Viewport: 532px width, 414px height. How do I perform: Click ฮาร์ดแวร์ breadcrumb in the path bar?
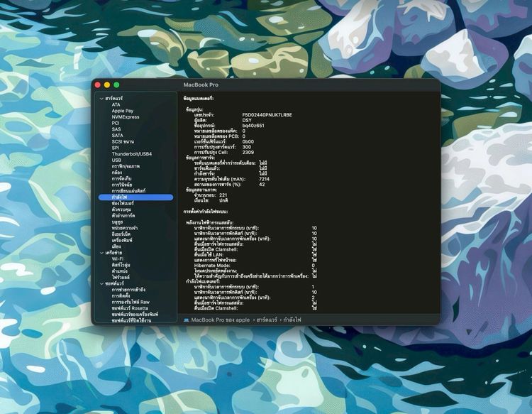click(x=267, y=320)
